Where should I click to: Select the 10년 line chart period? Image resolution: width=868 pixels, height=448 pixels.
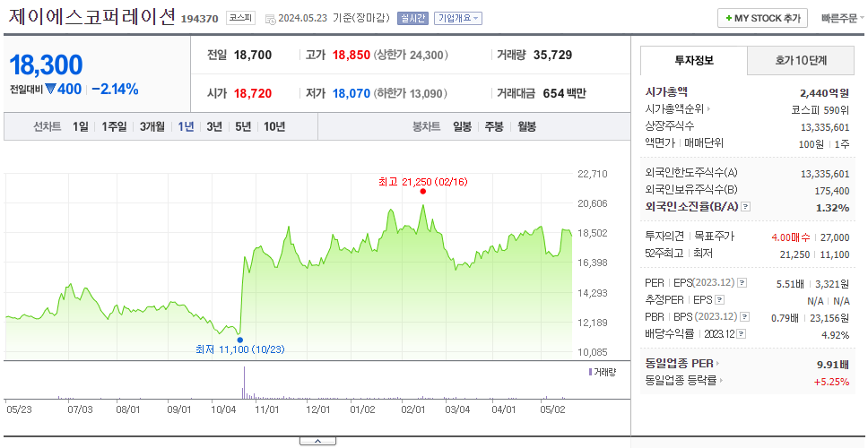click(x=274, y=126)
